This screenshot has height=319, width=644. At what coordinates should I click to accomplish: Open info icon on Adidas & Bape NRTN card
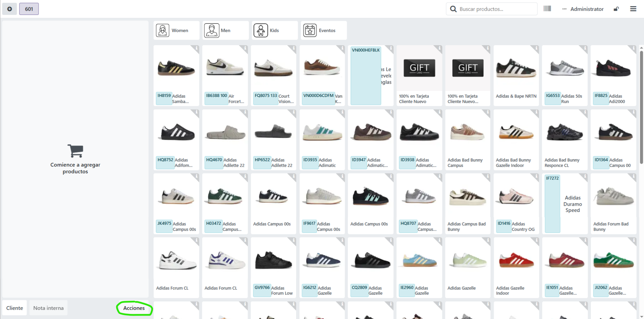click(536, 48)
